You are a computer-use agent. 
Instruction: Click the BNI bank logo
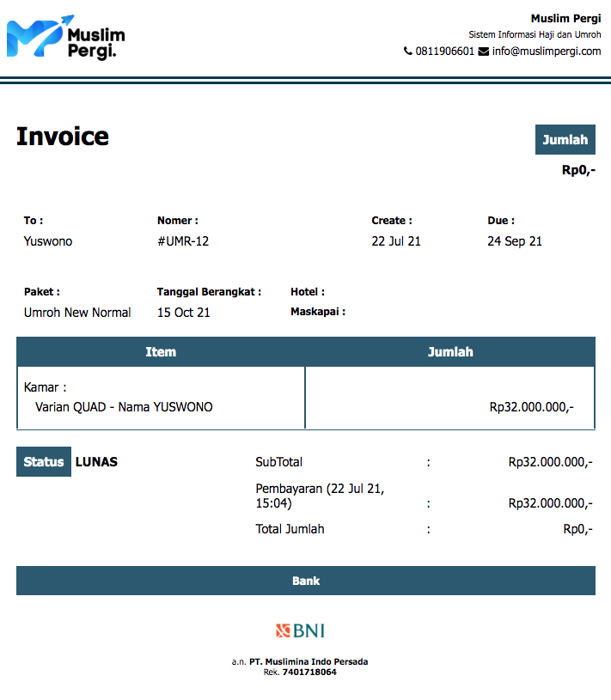300,631
